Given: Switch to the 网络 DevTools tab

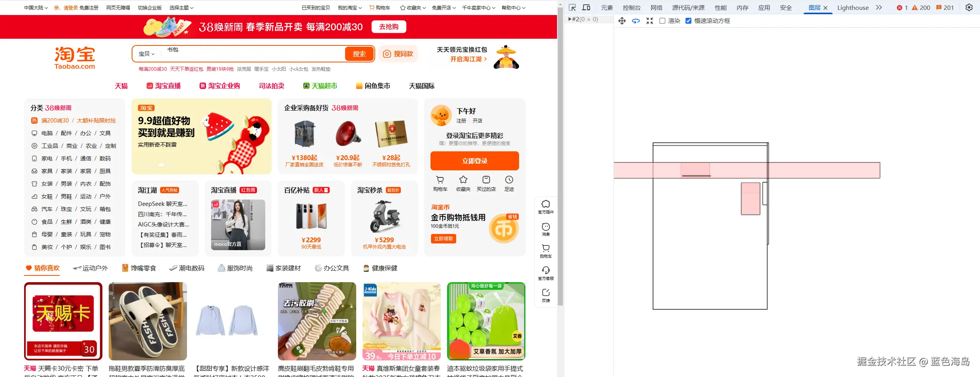Looking at the screenshot, I should (656, 8).
